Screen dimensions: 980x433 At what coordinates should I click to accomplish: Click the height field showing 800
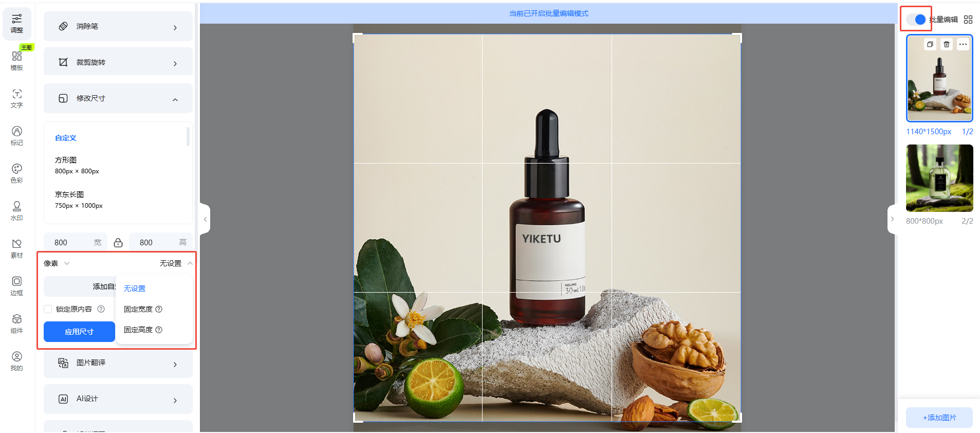pyautogui.click(x=161, y=243)
